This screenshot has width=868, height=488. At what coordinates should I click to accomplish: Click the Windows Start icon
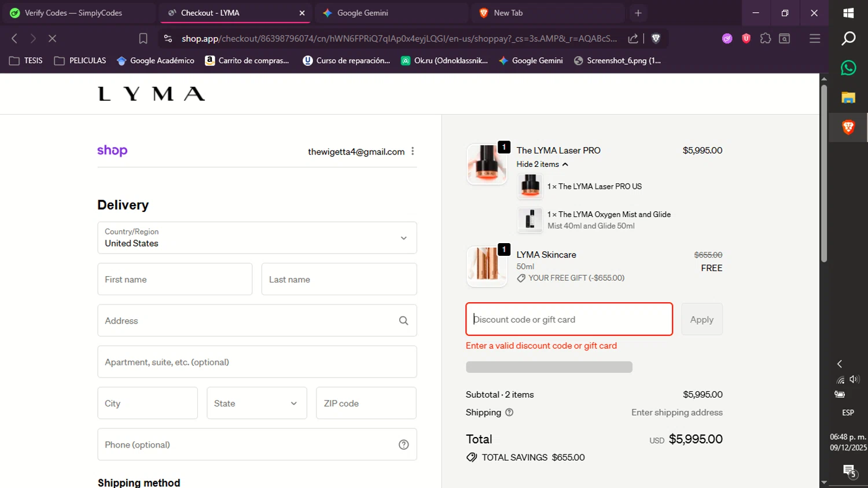point(848,13)
